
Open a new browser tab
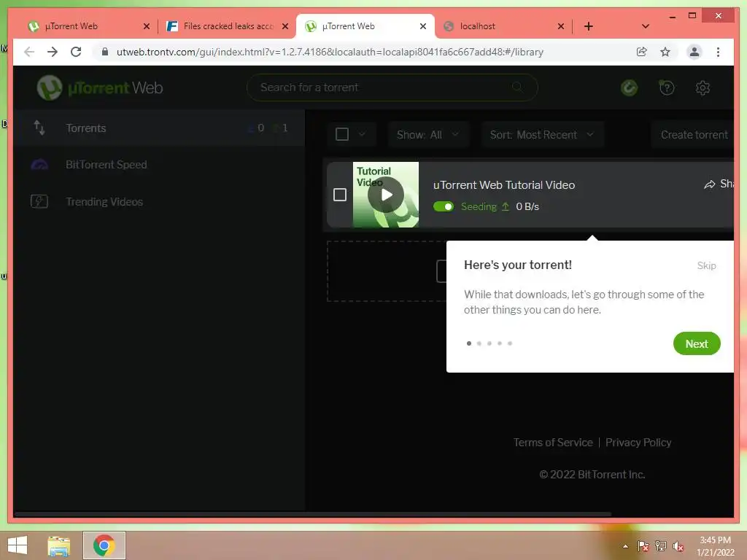(589, 26)
